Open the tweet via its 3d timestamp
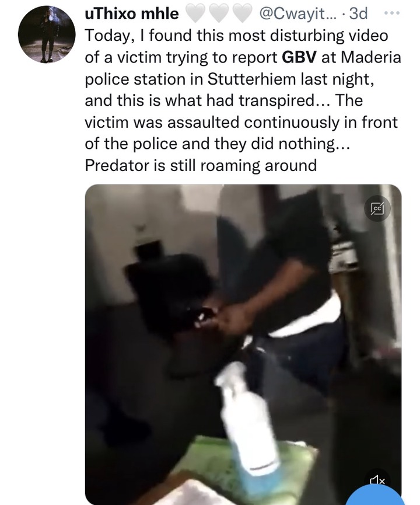This screenshot has width=420, height=505. pyautogui.click(x=358, y=13)
